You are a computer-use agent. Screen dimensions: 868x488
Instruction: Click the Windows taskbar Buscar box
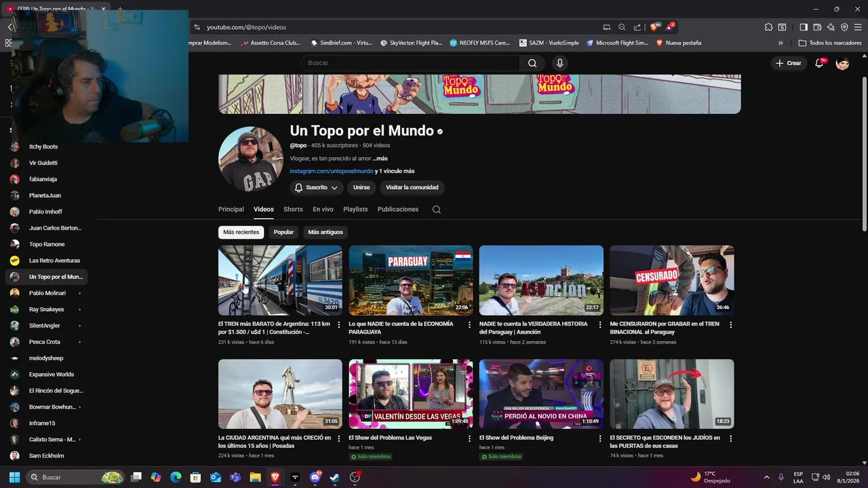(x=75, y=477)
